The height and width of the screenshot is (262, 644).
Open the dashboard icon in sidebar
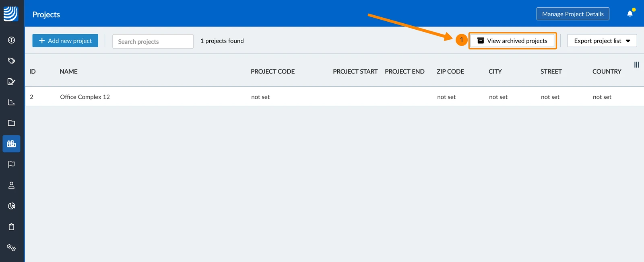point(11,40)
